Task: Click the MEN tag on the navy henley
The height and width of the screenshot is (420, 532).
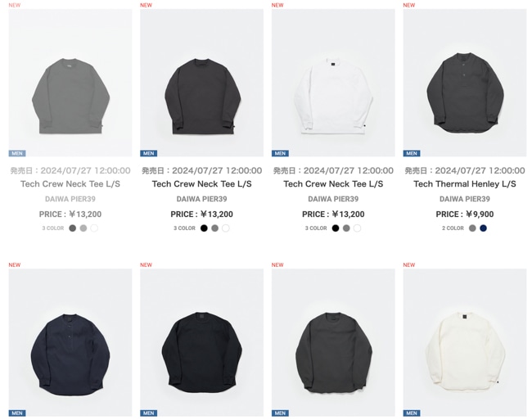Action: point(17,413)
